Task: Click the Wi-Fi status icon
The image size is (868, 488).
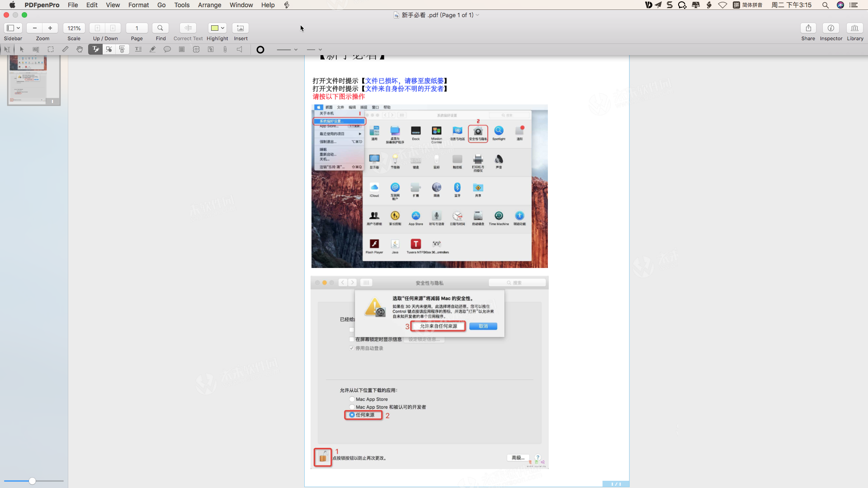Action: point(723,5)
